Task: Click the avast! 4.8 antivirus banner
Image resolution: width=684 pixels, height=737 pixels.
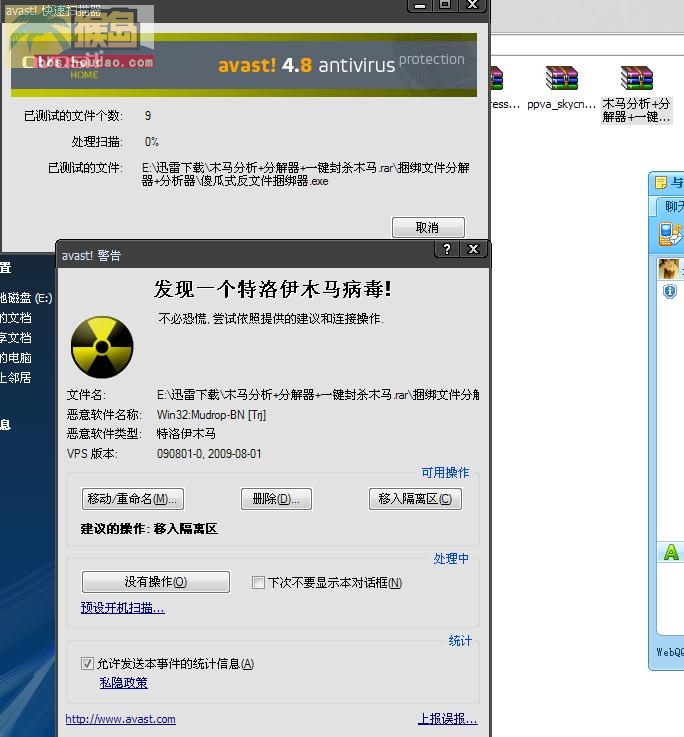Action: 244,65
